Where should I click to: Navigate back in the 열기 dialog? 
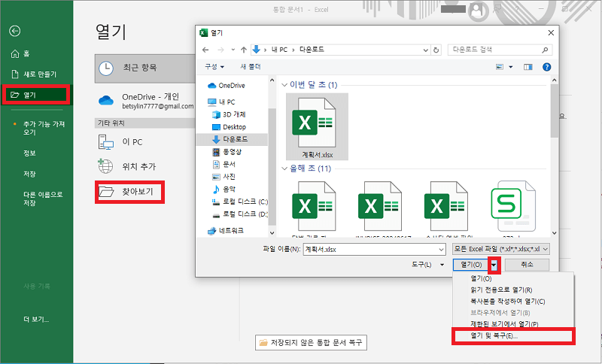pyautogui.click(x=205, y=50)
